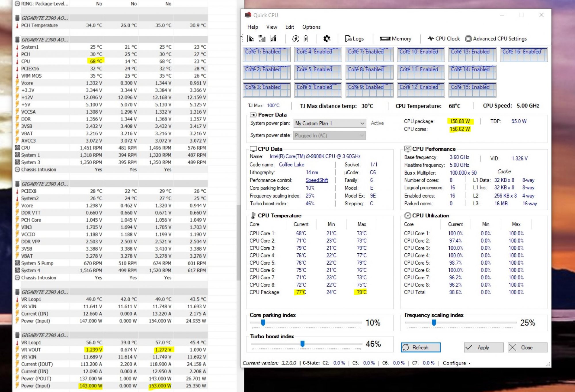Image resolution: width=575 pixels, height=392 pixels.
Task: Open CPU Clock tool
Action: click(444, 39)
